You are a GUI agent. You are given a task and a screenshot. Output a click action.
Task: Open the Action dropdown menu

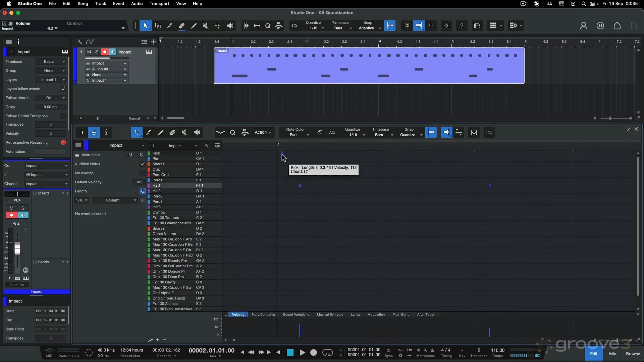(x=263, y=133)
